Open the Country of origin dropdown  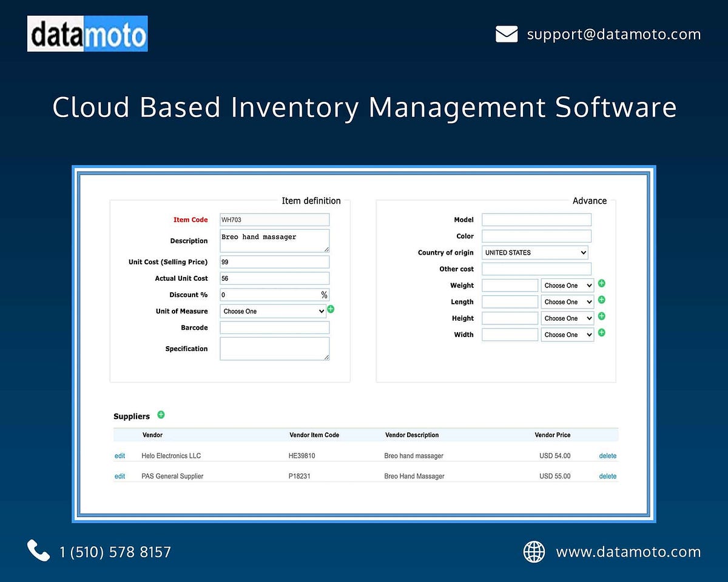coord(534,252)
